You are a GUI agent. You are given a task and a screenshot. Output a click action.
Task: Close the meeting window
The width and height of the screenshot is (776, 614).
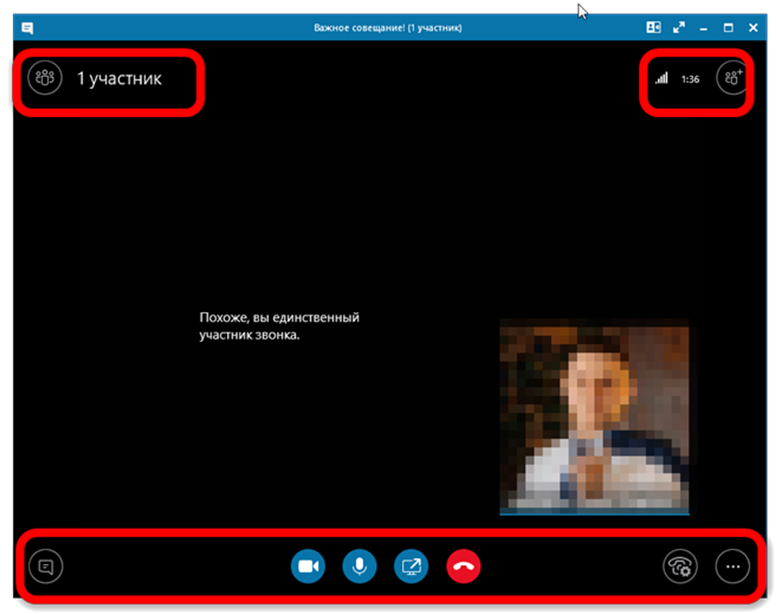pos(753,28)
